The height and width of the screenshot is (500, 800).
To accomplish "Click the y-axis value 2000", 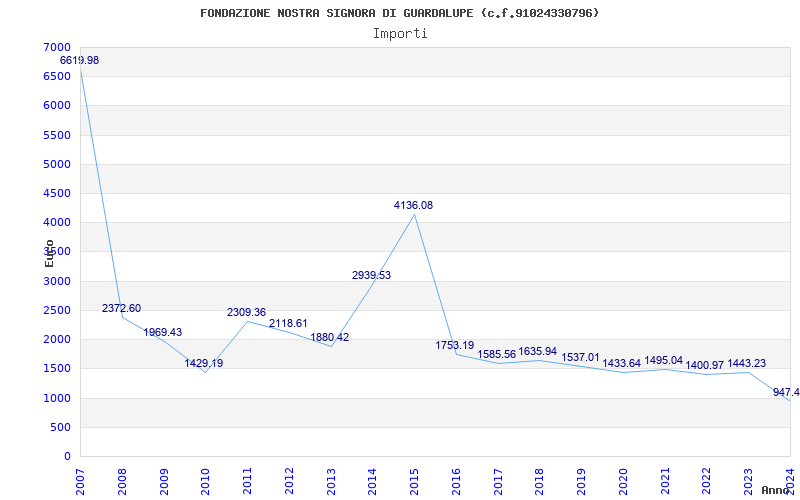I will coord(58,339).
